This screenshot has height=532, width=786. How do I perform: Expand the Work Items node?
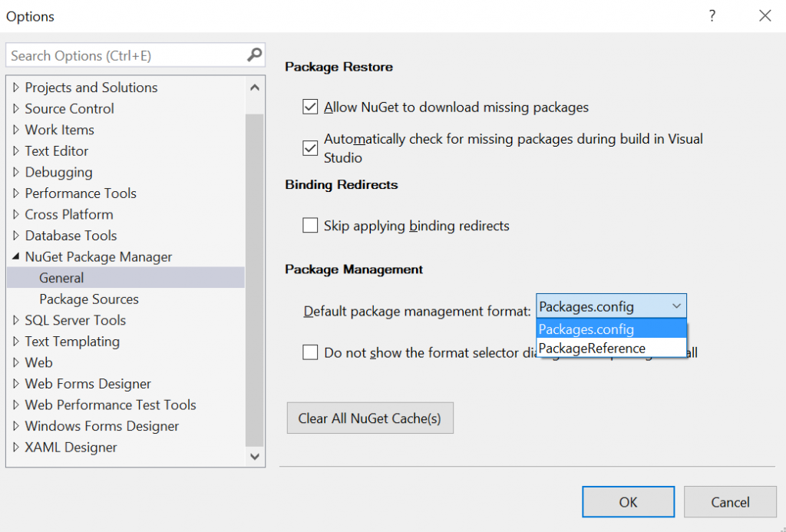[16, 130]
